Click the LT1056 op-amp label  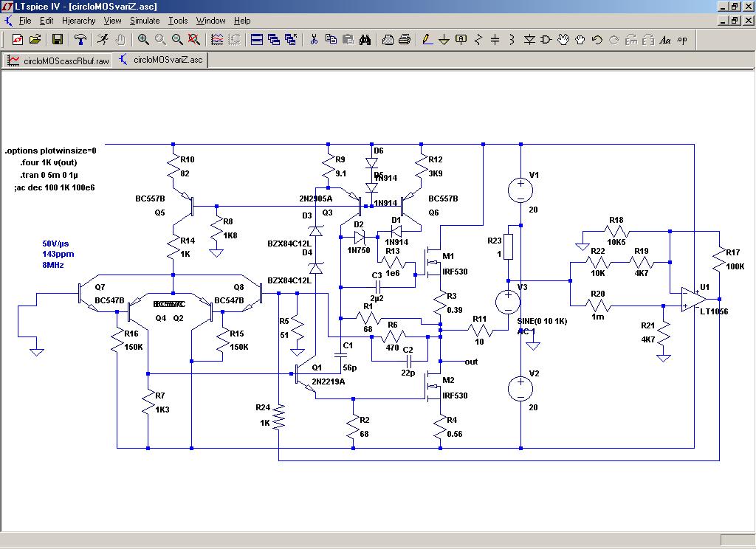[714, 311]
